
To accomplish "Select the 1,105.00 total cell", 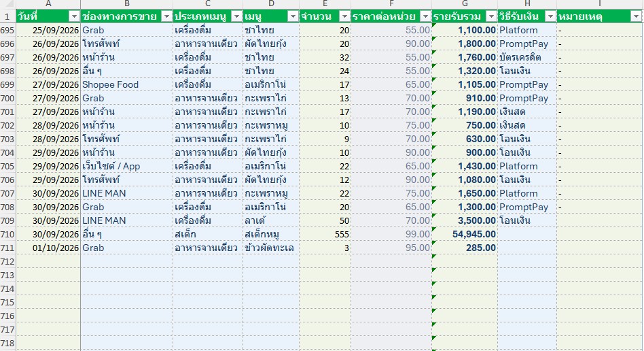I will pyautogui.click(x=465, y=84).
